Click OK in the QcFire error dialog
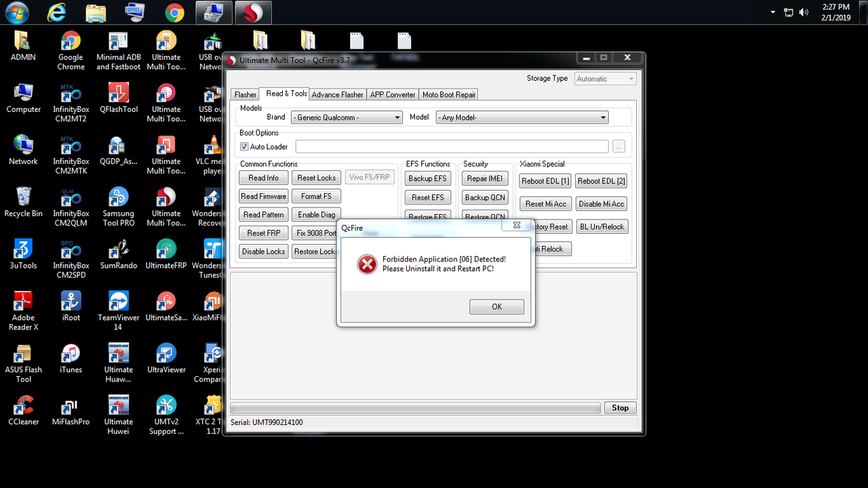Viewport: 868px width, 488px height. pos(497,307)
